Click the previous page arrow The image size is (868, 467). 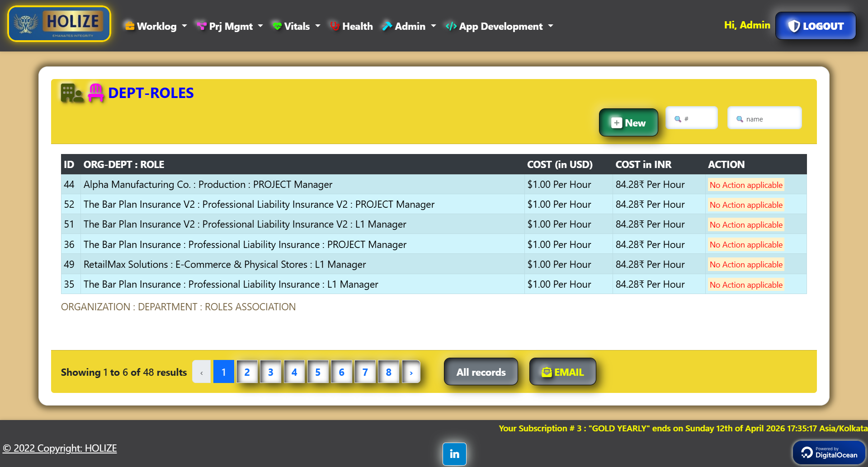pyautogui.click(x=202, y=372)
